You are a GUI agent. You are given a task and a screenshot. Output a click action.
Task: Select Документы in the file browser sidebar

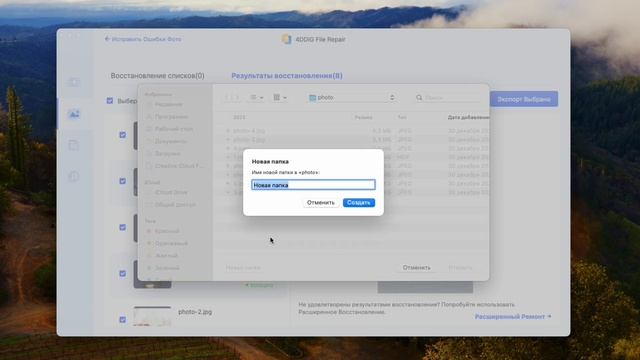click(171, 141)
